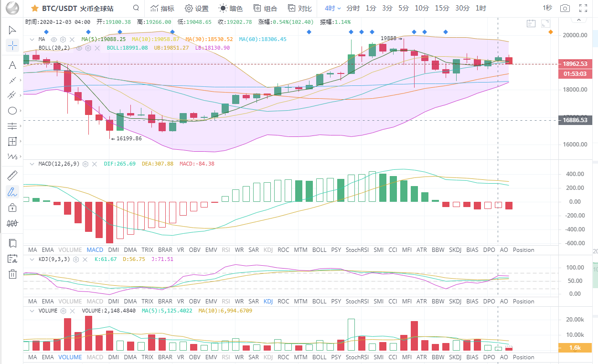The height and width of the screenshot is (364, 598).
Task: Select the text annotation tool
Action: (x=12, y=65)
